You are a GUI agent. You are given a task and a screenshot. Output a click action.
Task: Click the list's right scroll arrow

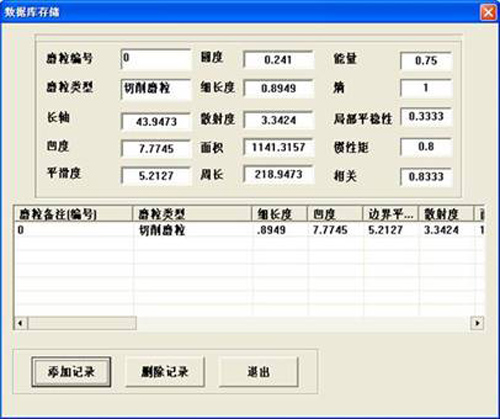click(477, 323)
